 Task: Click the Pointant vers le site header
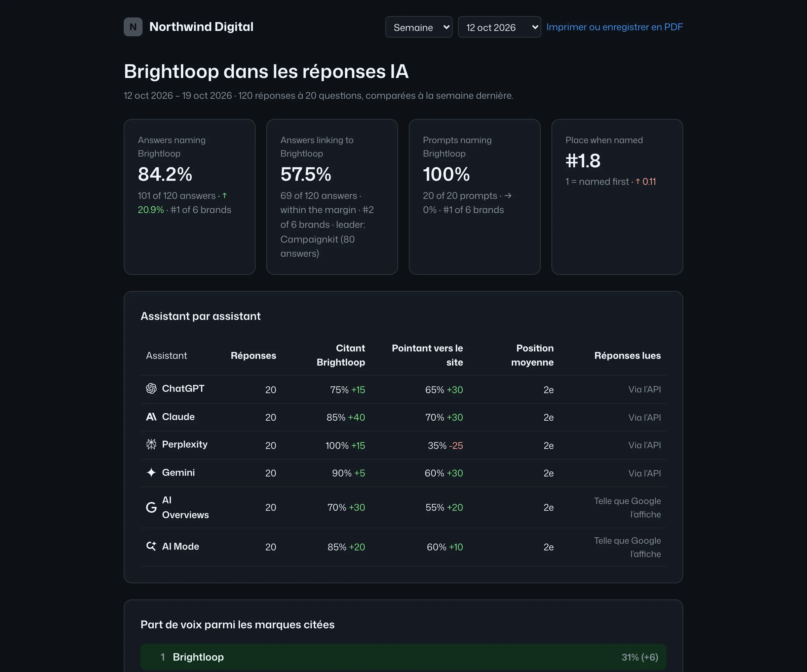pos(427,355)
